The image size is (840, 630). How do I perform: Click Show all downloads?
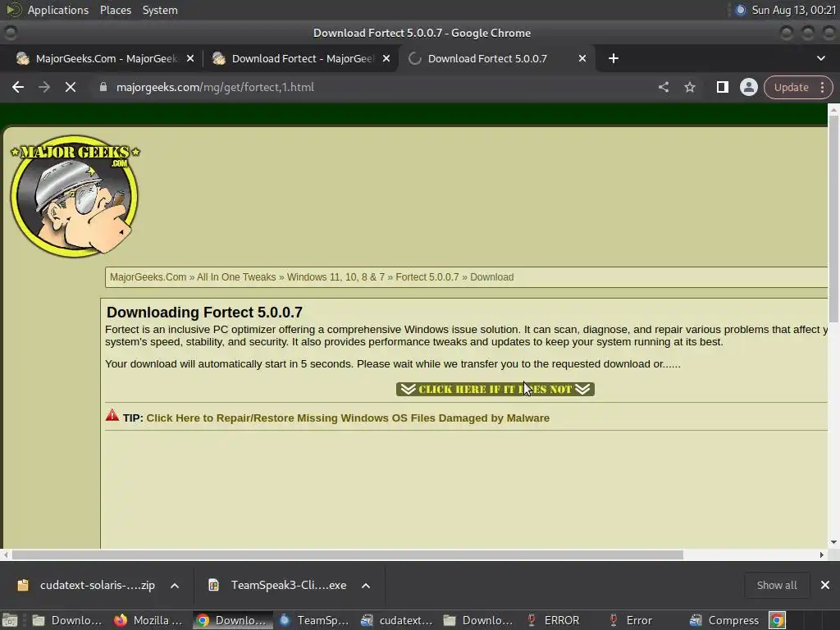tap(776, 585)
